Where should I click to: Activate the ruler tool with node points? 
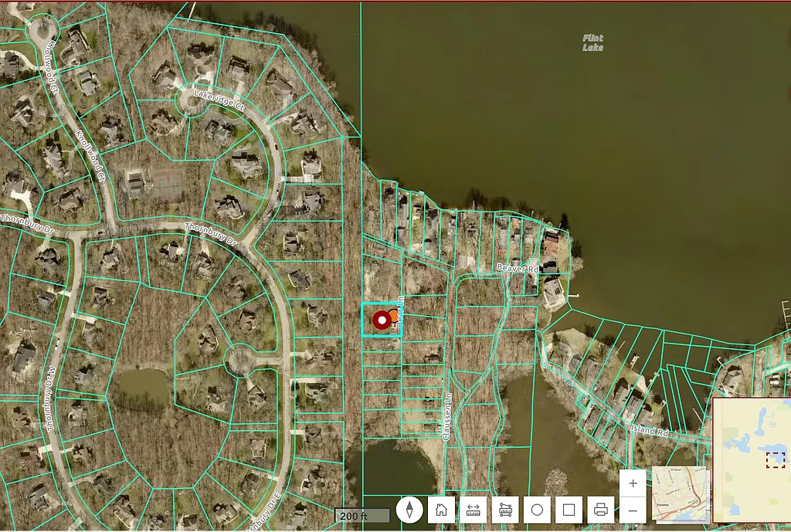click(x=505, y=510)
